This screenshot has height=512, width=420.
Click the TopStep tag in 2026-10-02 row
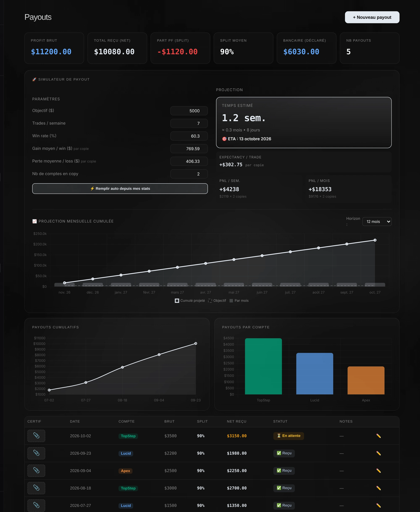click(x=128, y=436)
